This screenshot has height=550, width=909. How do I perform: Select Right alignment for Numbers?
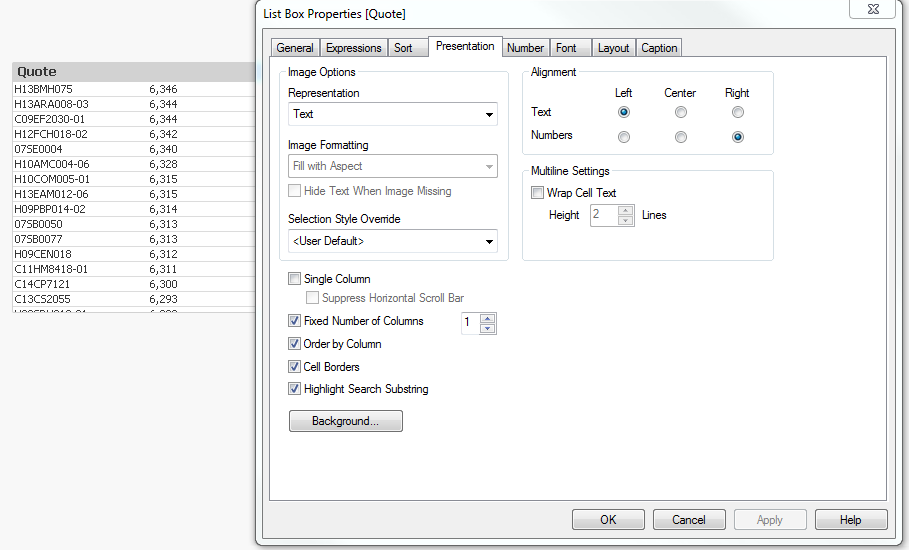(737, 137)
